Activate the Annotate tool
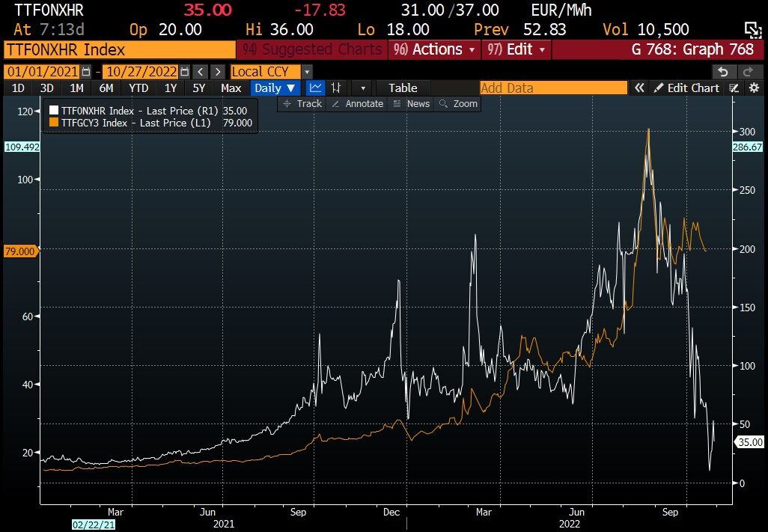Viewport: 768px width, 532px height. 358,104
